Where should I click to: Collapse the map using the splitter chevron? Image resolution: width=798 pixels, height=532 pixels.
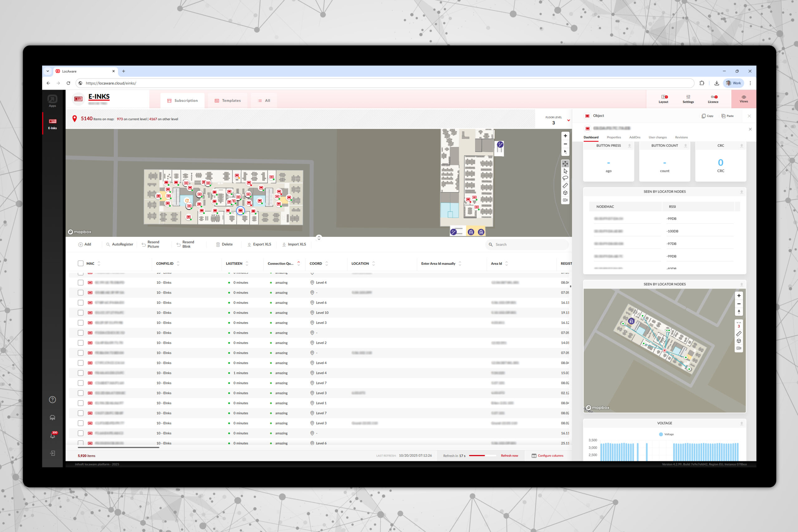coord(319,237)
